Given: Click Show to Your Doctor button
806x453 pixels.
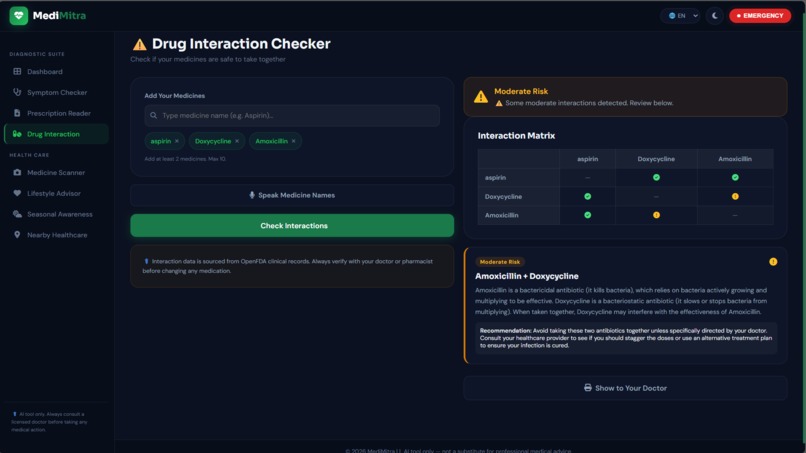Looking at the screenshot, I should pos(625,388).
